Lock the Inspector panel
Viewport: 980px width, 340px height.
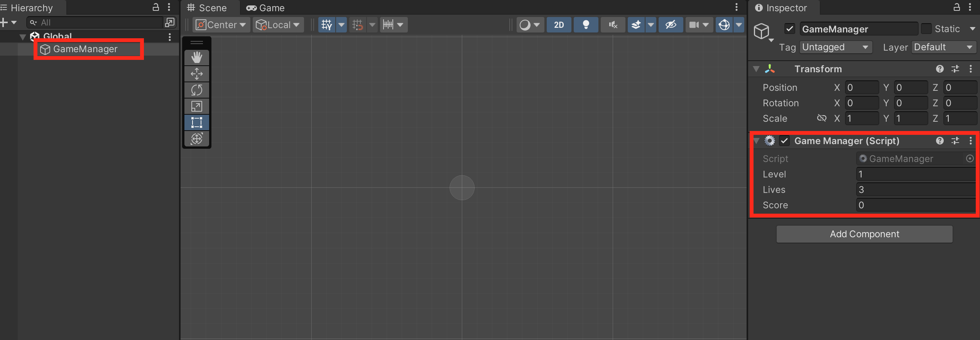pos(957,7)
